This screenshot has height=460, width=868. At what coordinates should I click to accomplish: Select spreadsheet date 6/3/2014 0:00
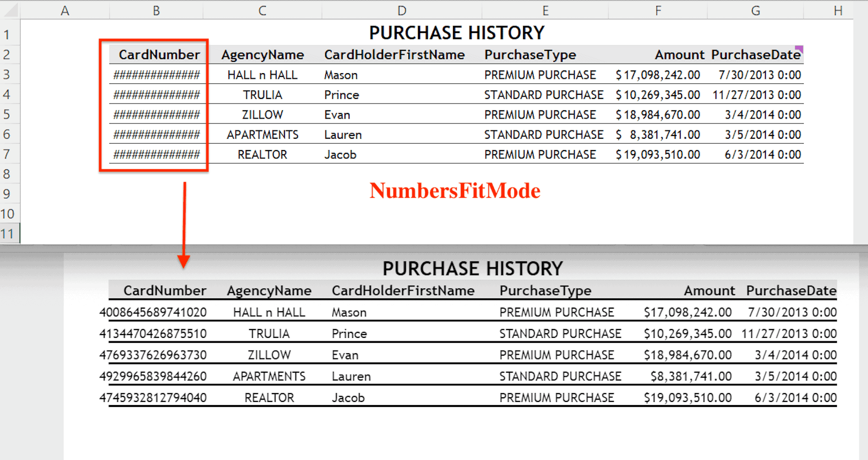[755, 154]
